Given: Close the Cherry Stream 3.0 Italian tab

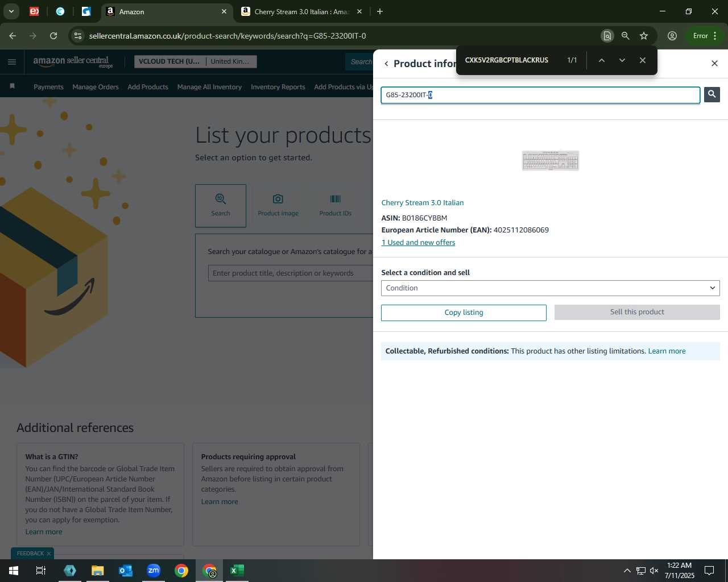Looking at the screenshot, I should point(359,11).
